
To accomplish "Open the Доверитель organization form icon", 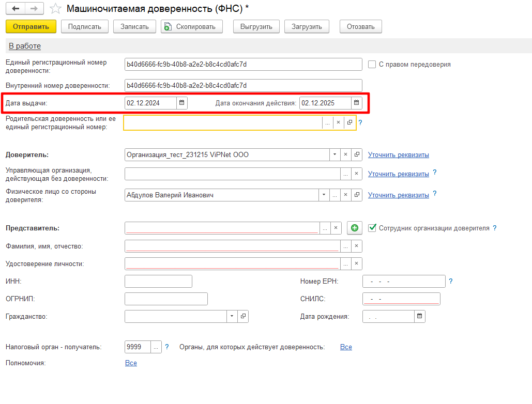I will 357,154.
